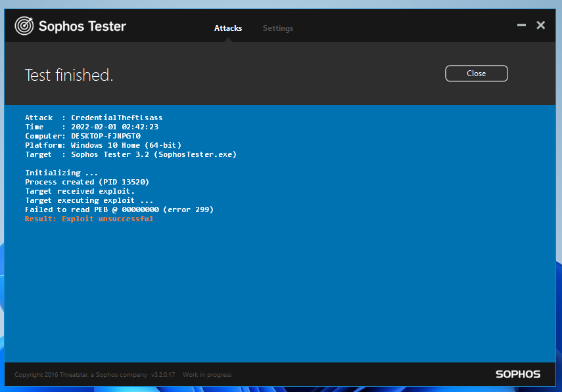
Task: Click the orange 'Result: Exploit unsuccessful' line
Action: coord(89,219)
